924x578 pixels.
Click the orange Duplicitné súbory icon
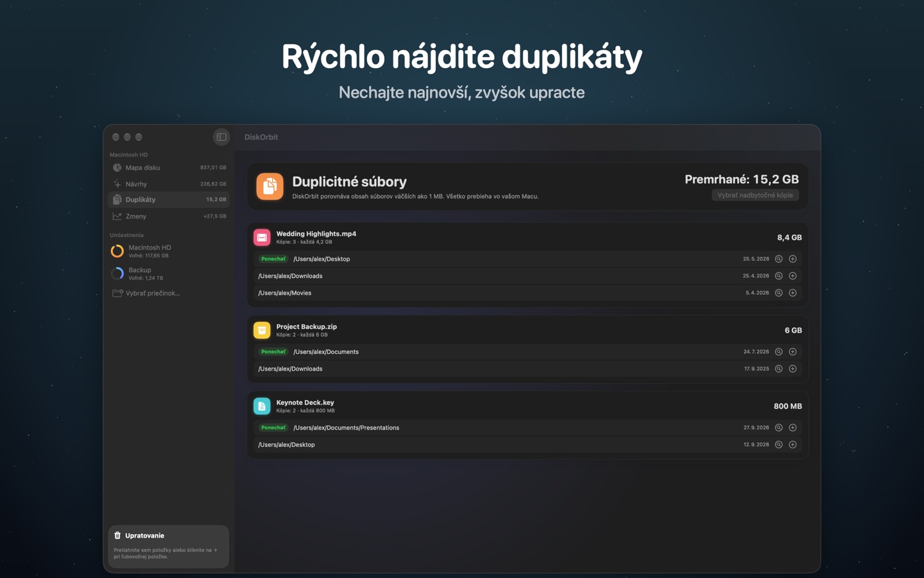[269, 186]
